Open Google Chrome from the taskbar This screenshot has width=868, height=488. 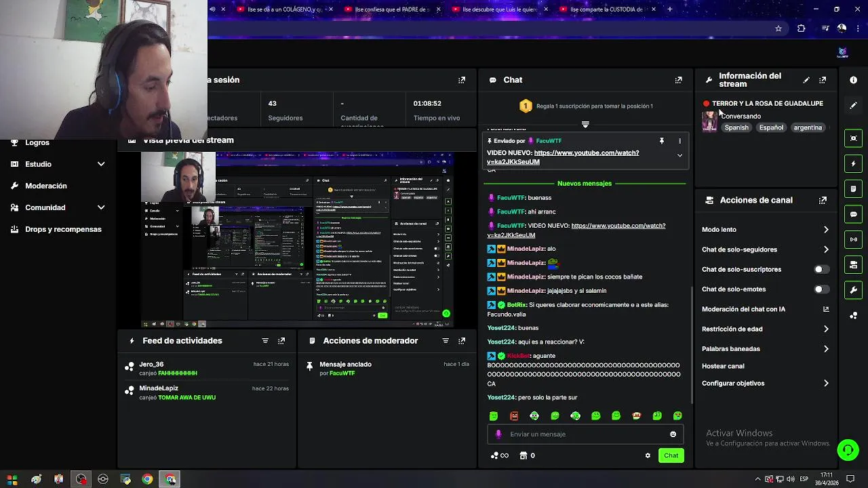[147, 479]
